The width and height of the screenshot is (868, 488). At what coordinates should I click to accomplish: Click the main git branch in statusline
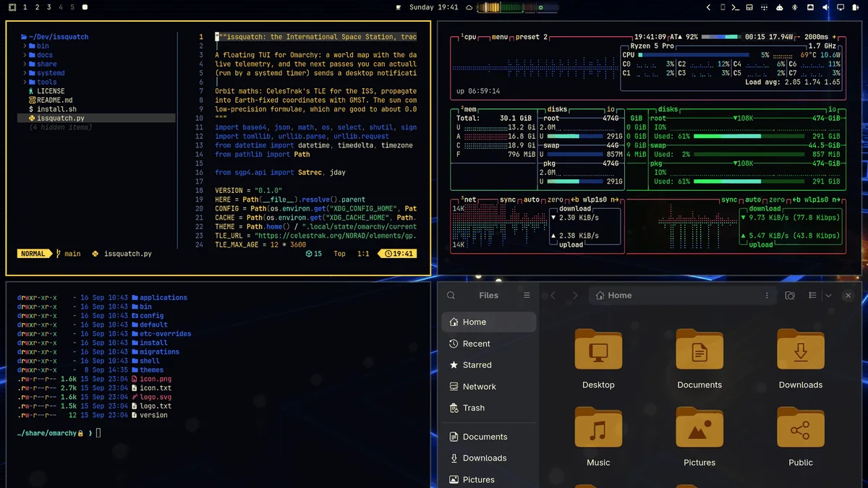67,254
